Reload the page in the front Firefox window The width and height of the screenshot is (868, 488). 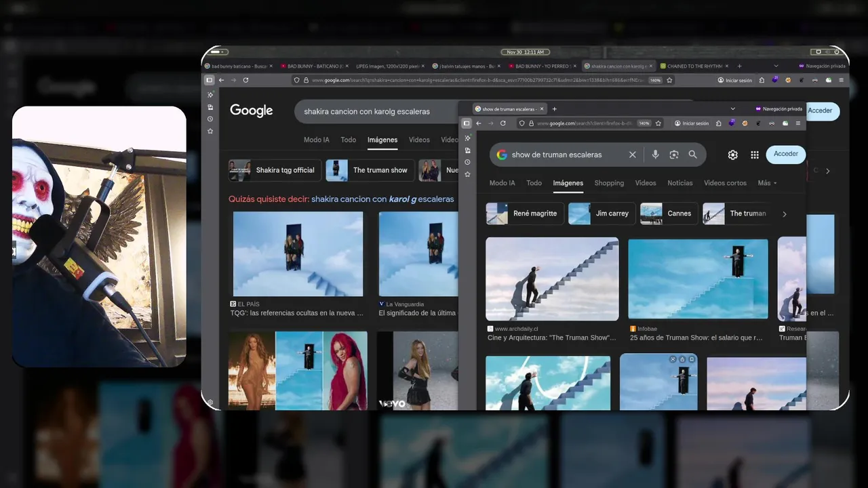(502, 123)
